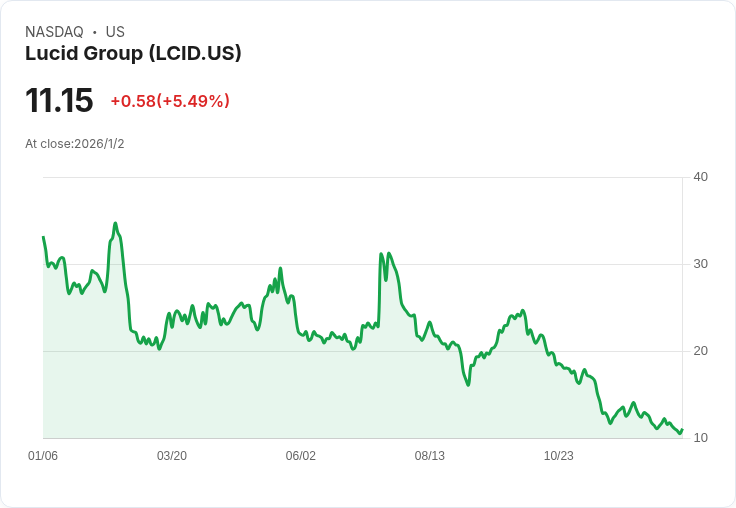Click the first data point at chart start

[x=43, y=237]
